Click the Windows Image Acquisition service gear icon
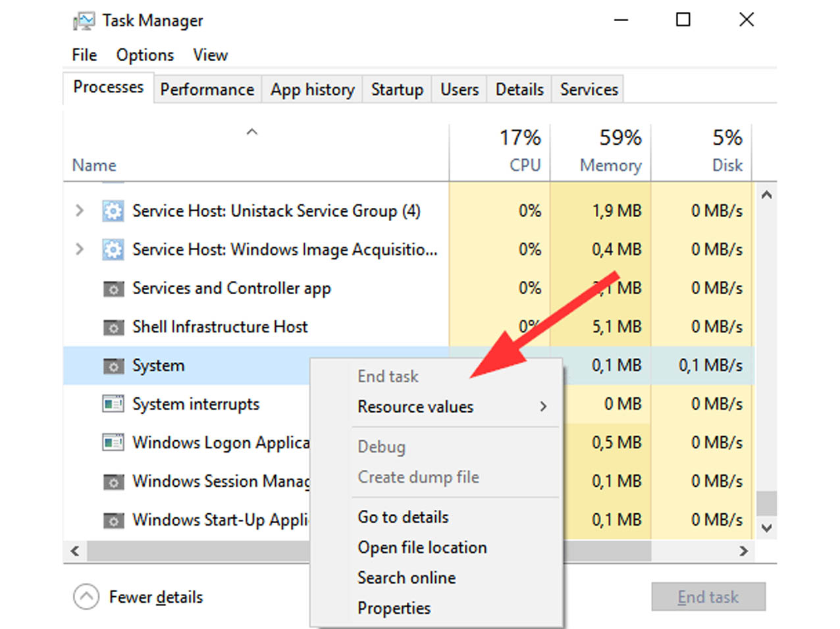 click(113, 250)
